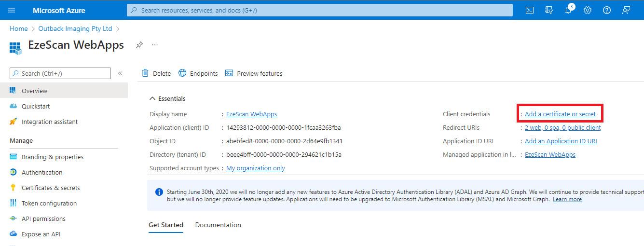Select Certificates & secrets in sidebar

click(51, 188)
